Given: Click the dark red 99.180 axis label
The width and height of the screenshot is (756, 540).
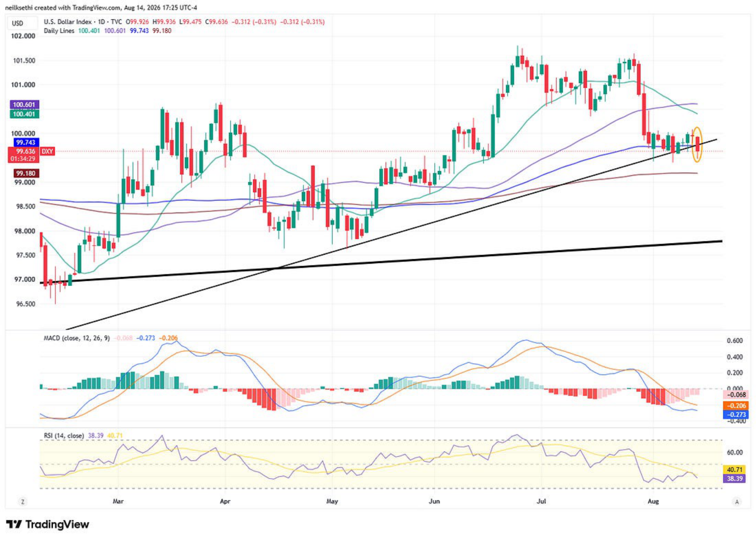Looking at the screenshot, I should tap(26, 174).
